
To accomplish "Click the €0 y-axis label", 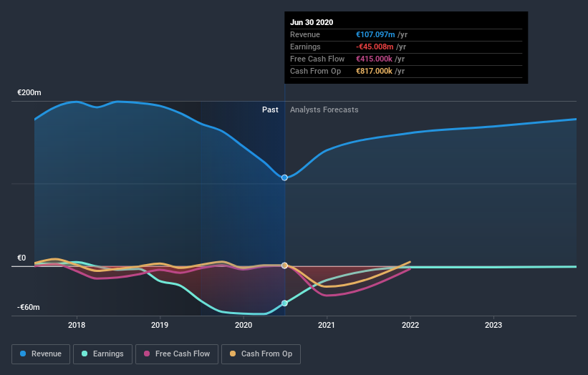I will tap(21, 258).
